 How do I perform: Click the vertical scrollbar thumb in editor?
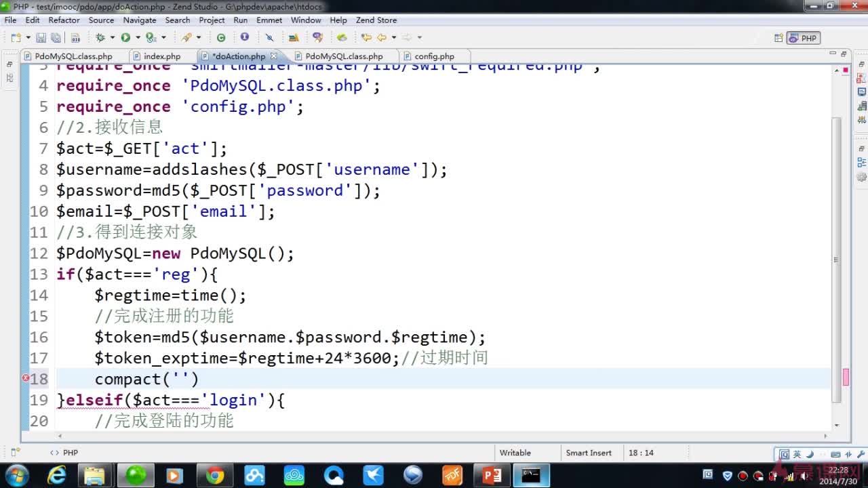(x=836, y=259)
